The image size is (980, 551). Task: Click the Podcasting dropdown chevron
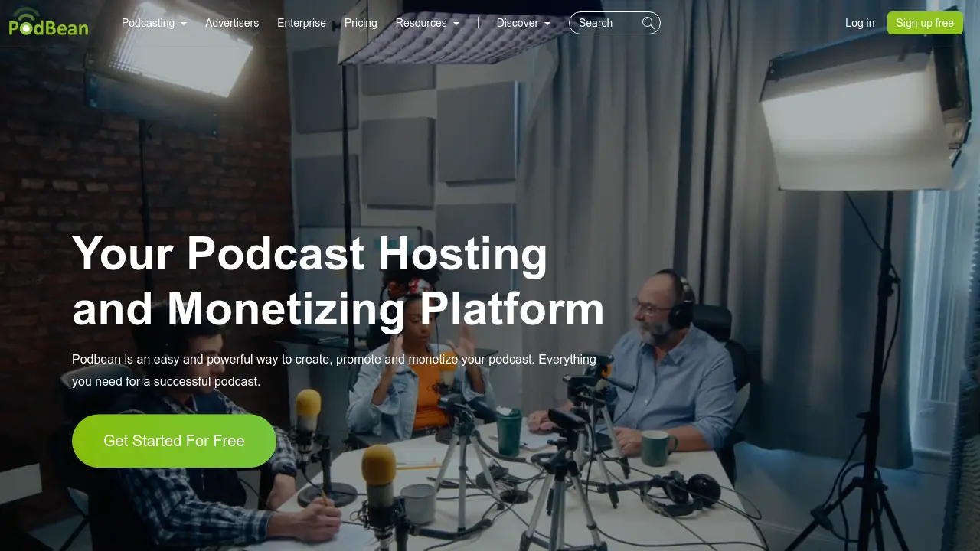183,23
